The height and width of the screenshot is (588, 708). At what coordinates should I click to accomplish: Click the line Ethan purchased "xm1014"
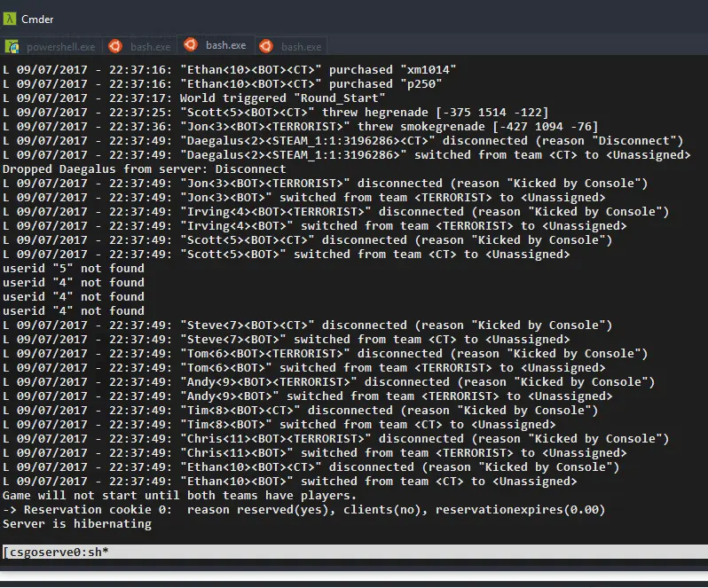tap(230, 70)
